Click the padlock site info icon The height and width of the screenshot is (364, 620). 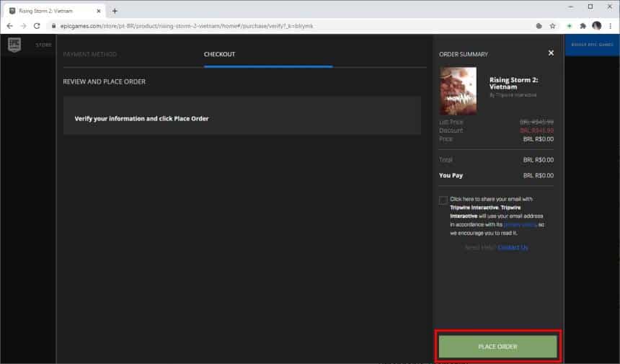pos(54,26)
